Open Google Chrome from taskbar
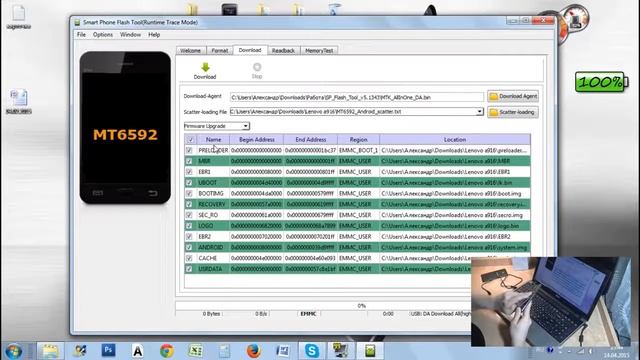This screenshot has height=360, width=640. coord(167,351)
